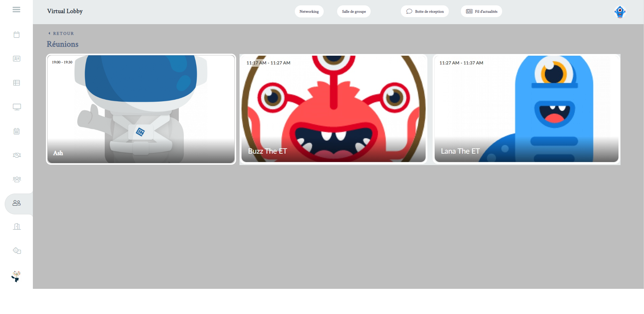Image resolution: width=644 pixels, height=314 pixels.
Task: Open the group of people icon in sidebar
Action: click(x=17, y=179)
